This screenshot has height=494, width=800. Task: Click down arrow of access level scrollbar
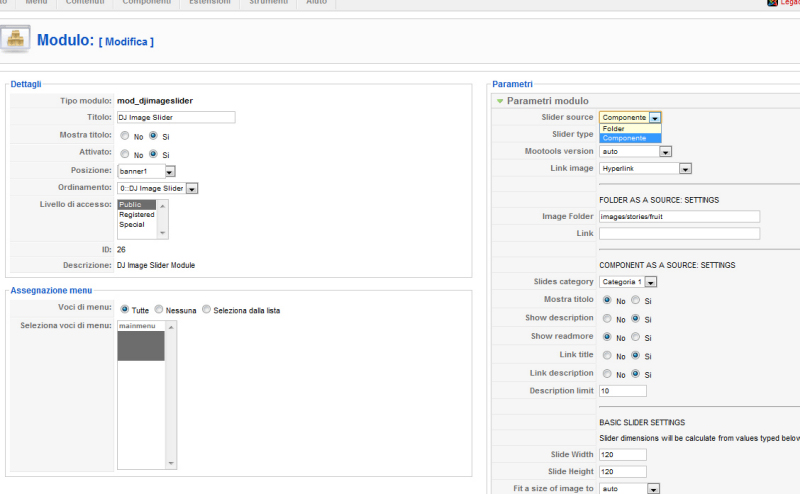click(162, 233)
